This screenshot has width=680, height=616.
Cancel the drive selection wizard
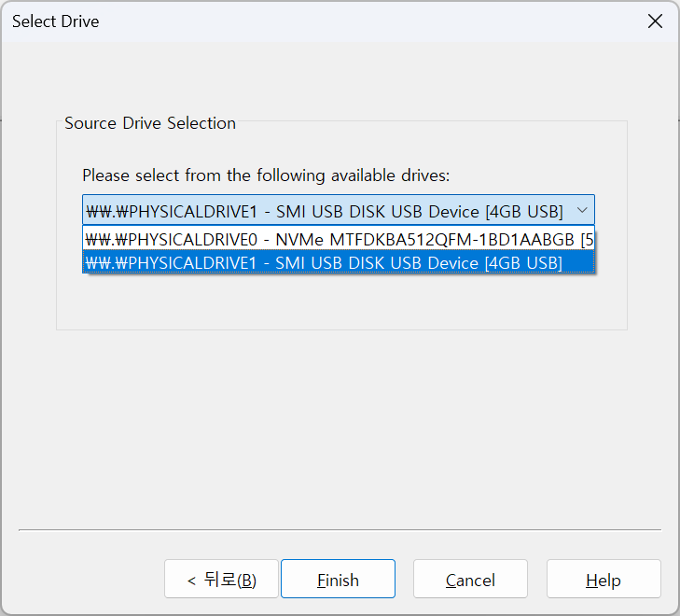470,579
